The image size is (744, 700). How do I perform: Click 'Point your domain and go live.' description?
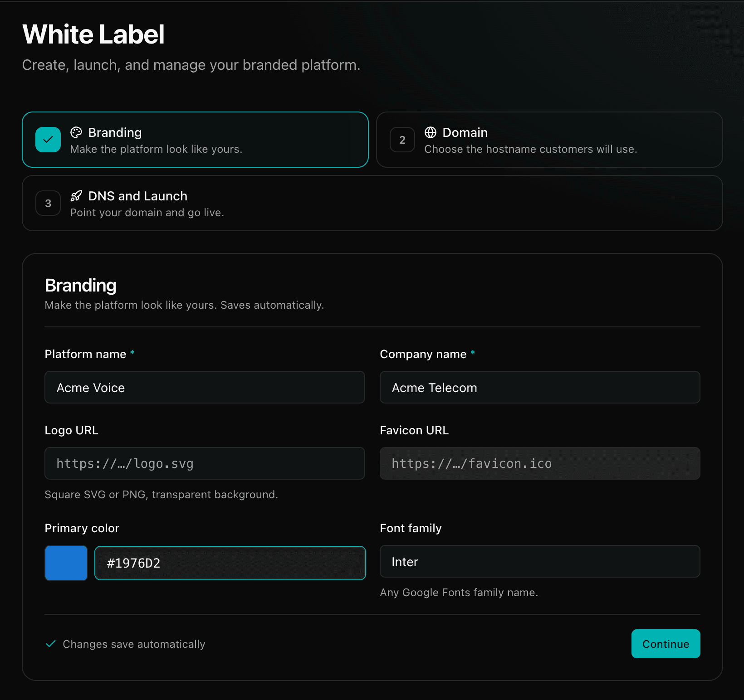pos(147,213)
